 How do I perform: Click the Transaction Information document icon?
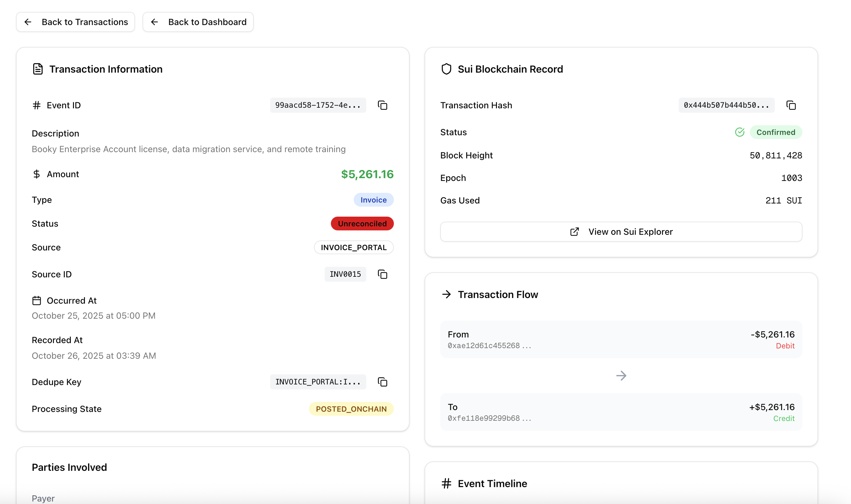point(38,69)
